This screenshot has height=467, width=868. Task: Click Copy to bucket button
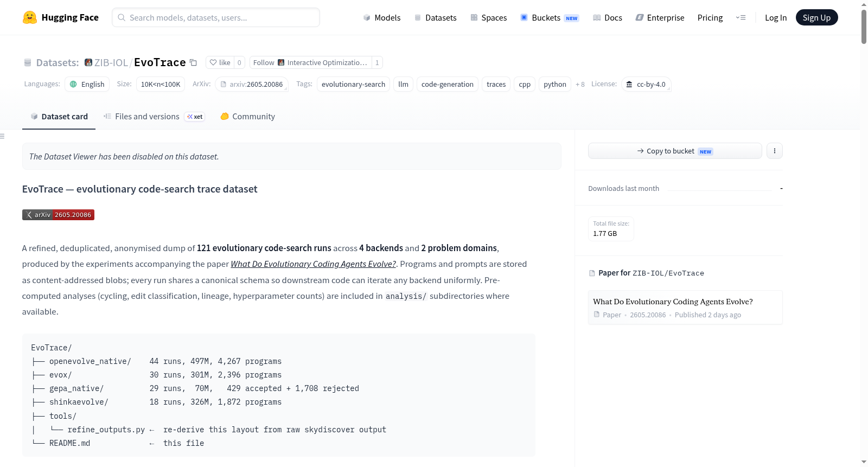coord(675,151)
